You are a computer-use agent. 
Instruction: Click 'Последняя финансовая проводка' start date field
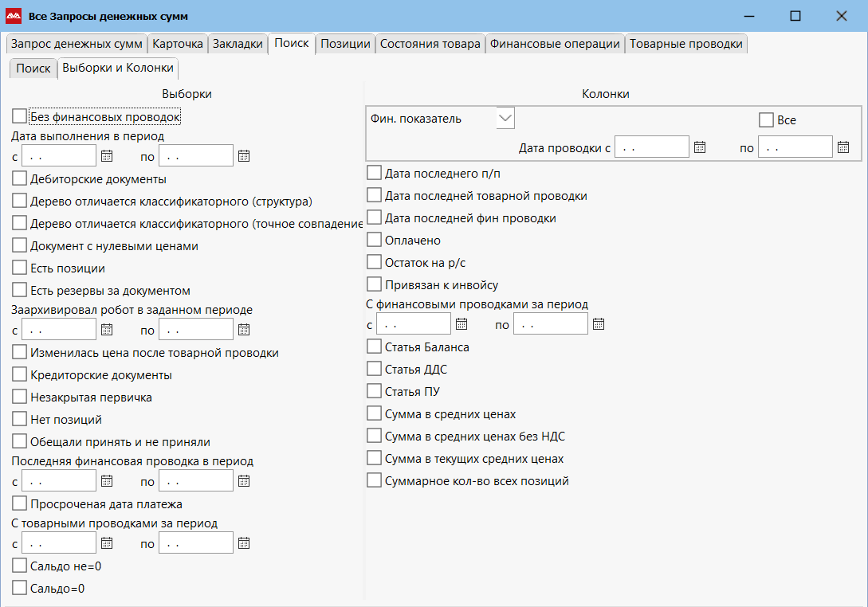click(59, 481)
